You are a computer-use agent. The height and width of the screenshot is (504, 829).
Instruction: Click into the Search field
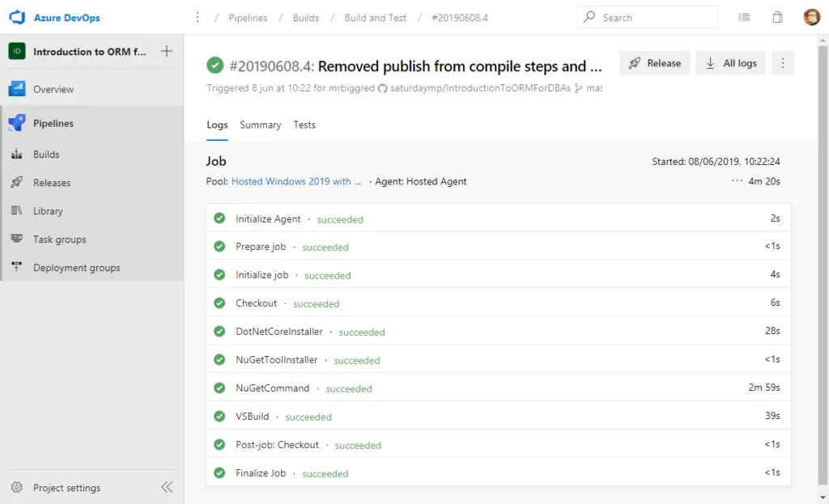coord(648,18)
